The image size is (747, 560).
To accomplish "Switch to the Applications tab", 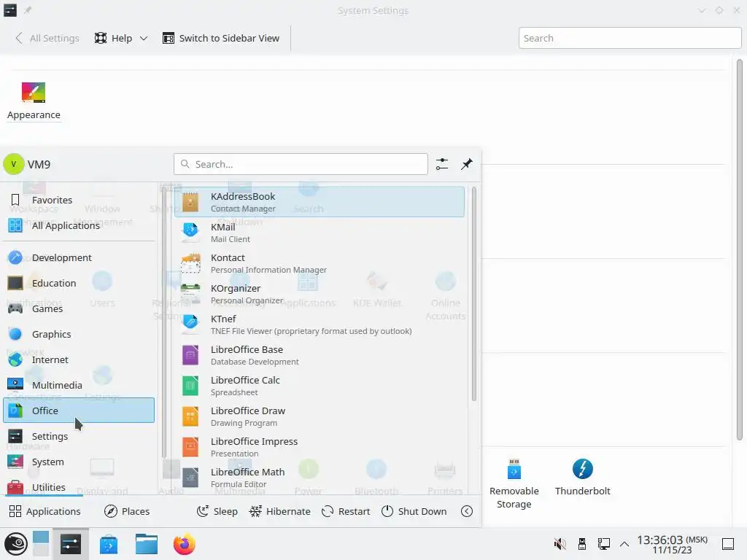I will click(x=44, y=511).
